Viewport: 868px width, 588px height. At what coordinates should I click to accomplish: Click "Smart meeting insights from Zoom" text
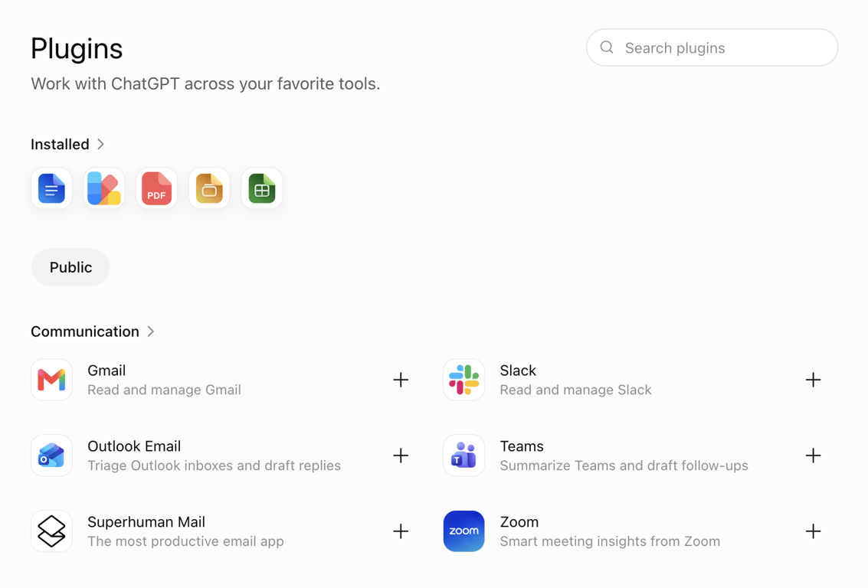(x=610, y=541)
